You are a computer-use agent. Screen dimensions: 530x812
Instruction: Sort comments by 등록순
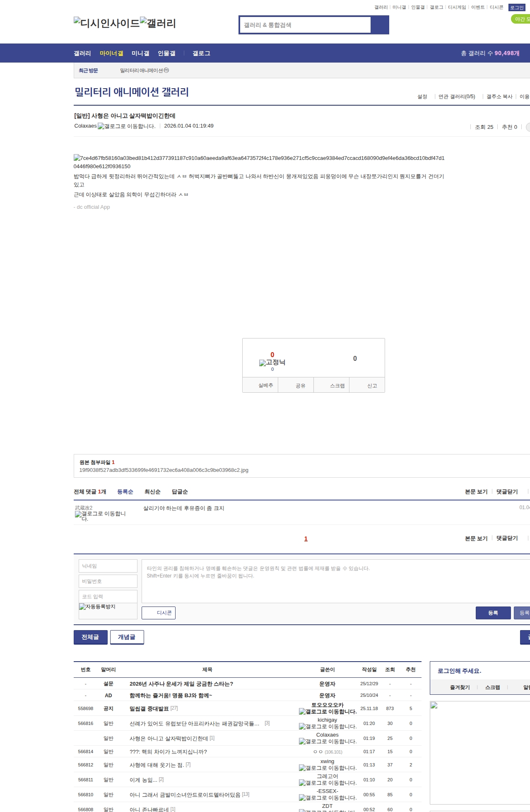point(125,492)
